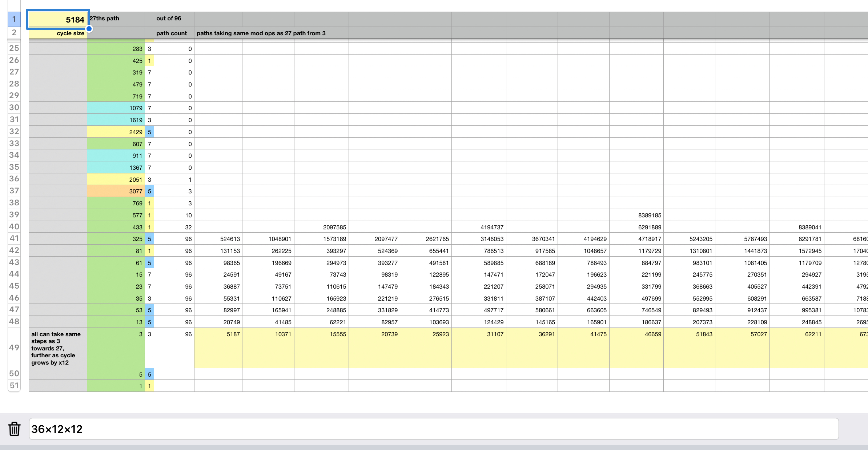Click blue cell with 5 in row 50
Screen dimensions: 868x450
[x=149, y=374]
